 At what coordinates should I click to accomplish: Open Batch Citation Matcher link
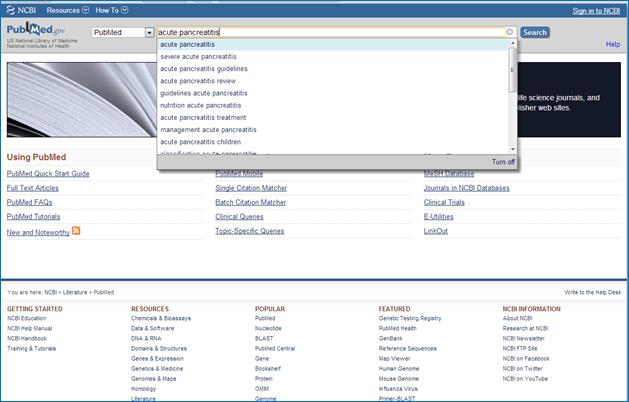pyautogui.click(x=251, y=202)
